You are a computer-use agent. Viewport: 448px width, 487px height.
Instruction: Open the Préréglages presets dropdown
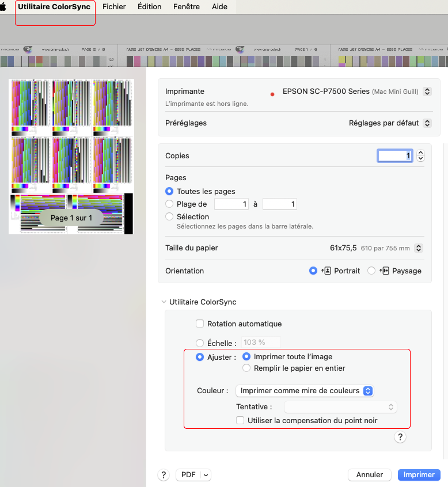(x=427, y=123)
